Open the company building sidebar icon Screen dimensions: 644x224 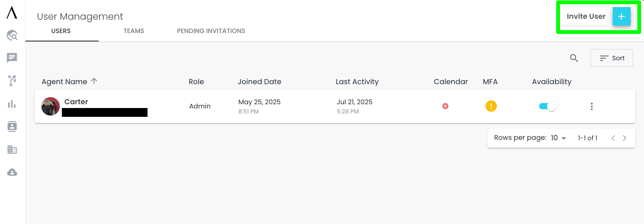(12, 149)
